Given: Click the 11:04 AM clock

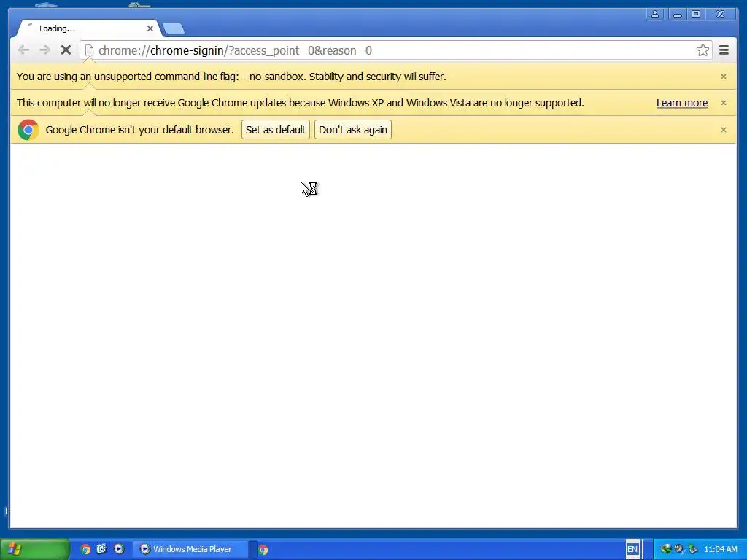Looking at the screenshot, I should click(720, 549).
